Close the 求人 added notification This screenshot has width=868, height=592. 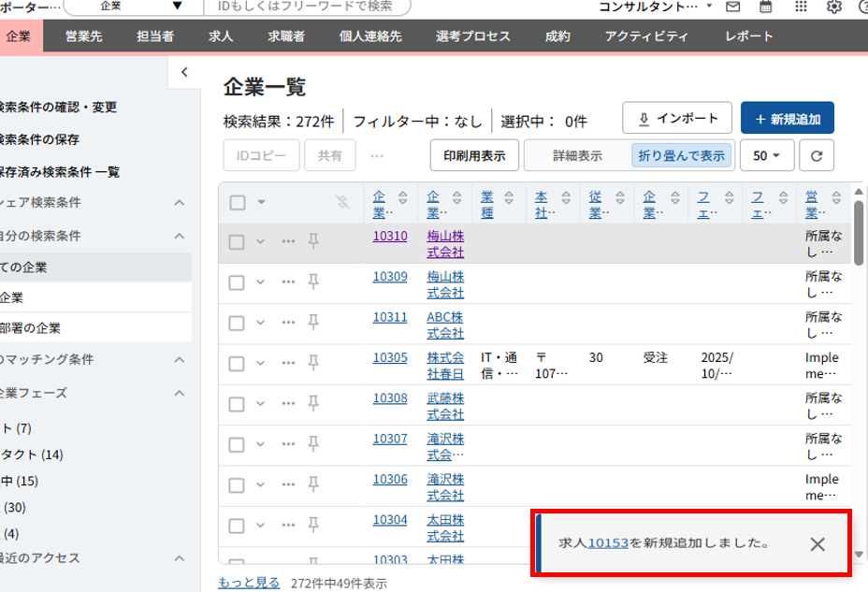[817, 544]
